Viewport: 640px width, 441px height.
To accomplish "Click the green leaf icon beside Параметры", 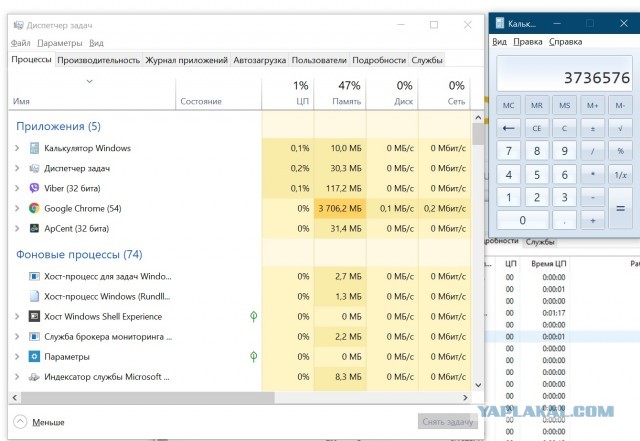I will click(253, 356).
